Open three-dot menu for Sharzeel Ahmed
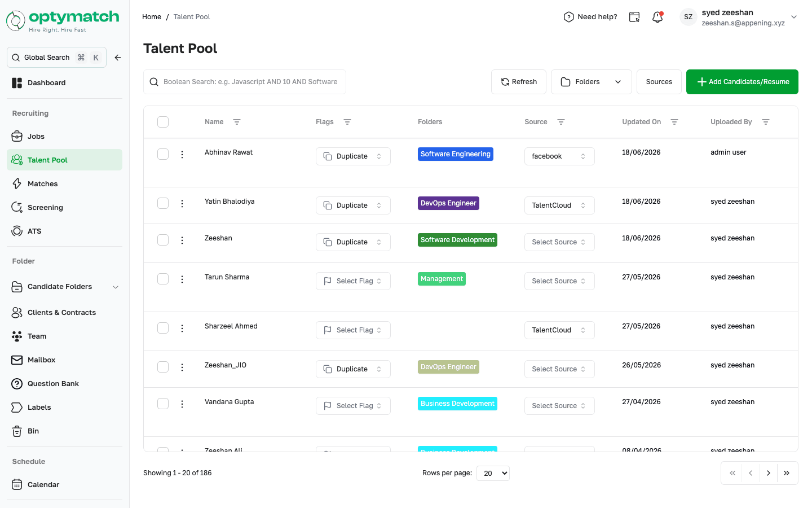 click(182, 329)
